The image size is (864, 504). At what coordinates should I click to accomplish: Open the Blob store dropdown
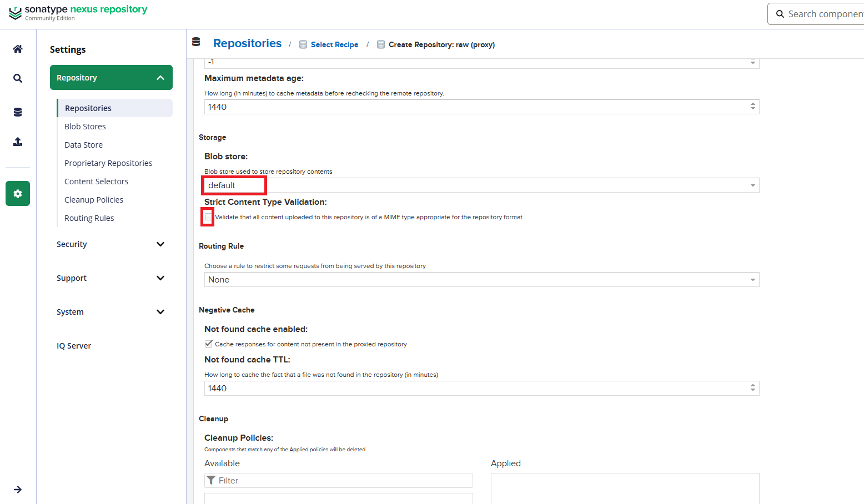pyautogui.click(x=481, y=185)
